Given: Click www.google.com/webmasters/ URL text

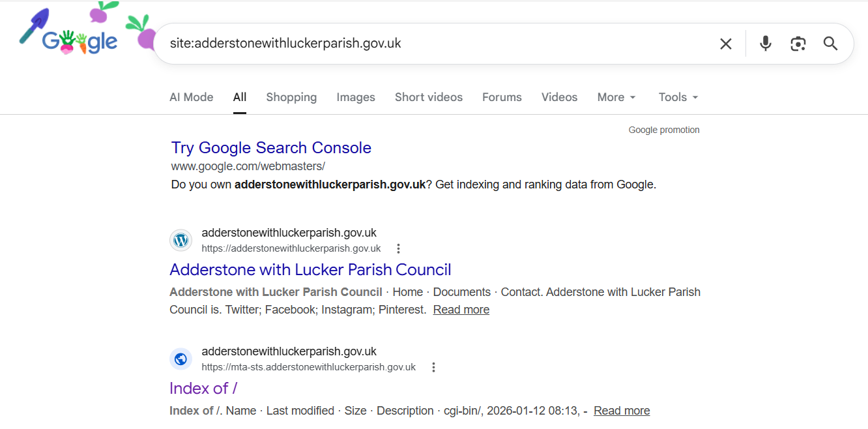Looking at the screenshot, I should coord(248,166).
